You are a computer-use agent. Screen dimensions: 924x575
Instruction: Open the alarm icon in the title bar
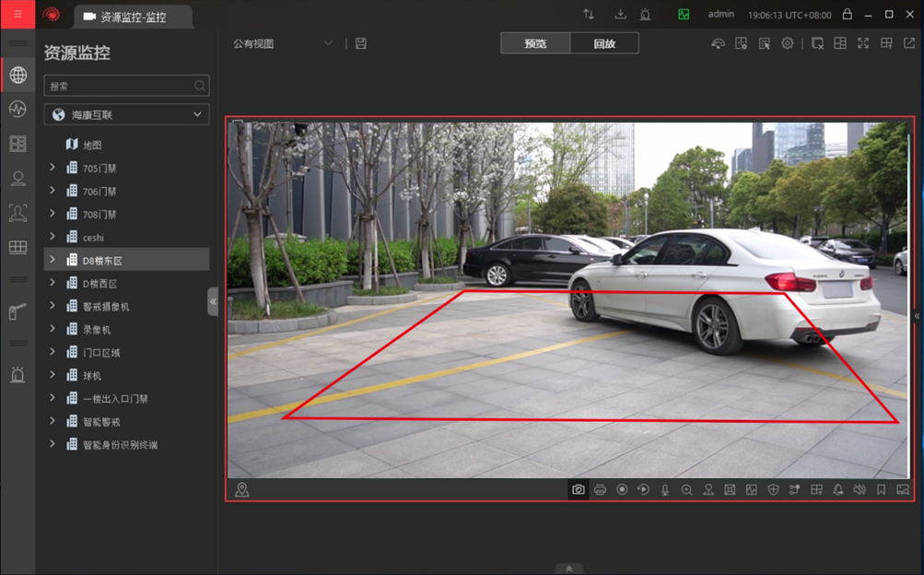645,15
